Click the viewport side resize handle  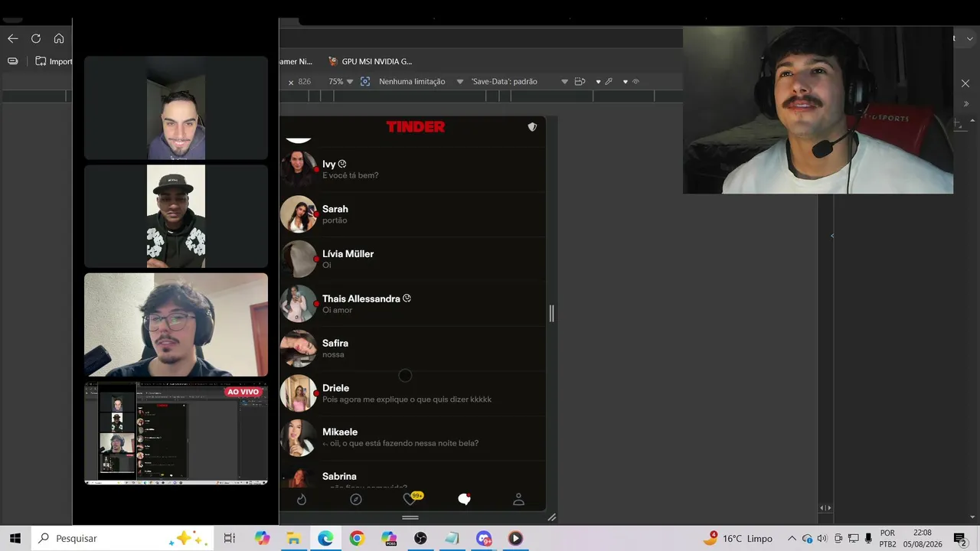click(x=551, y=313)
